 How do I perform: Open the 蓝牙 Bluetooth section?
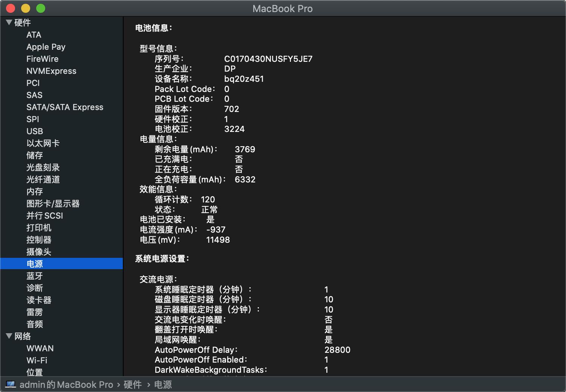[x=35, y=276]
